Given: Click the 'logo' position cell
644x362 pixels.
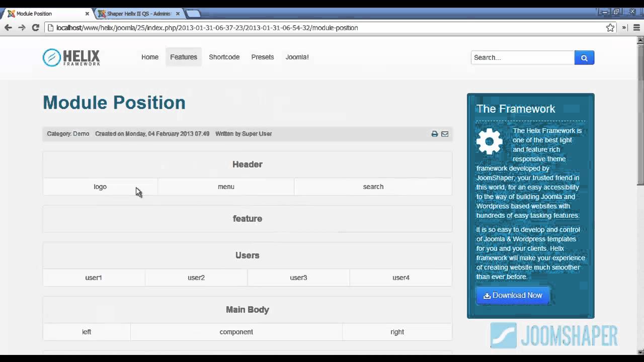Looking at the screenshot, I should [x=100, y=187].
